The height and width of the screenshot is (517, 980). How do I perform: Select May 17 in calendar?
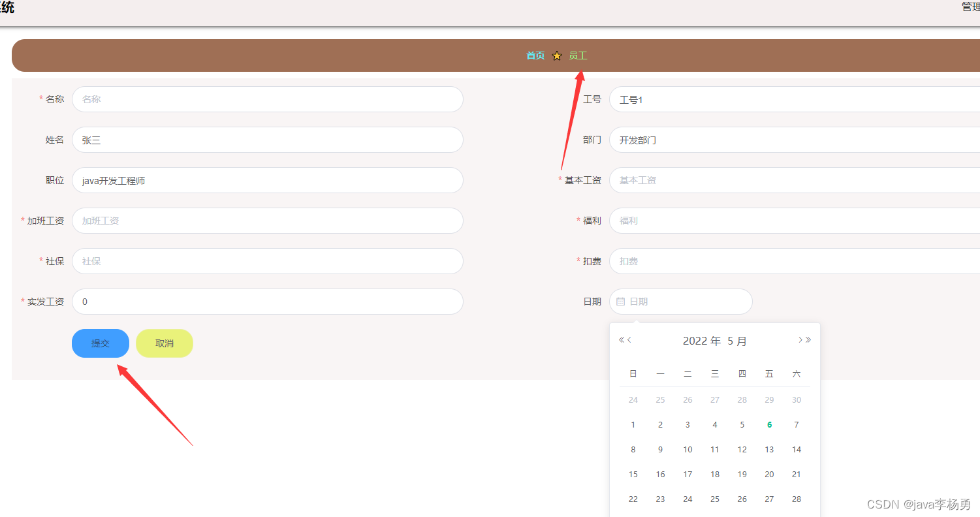688,475
